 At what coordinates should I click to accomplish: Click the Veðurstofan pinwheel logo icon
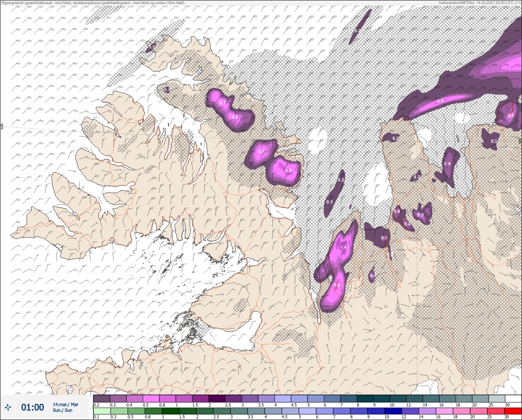tap(8, 407)
